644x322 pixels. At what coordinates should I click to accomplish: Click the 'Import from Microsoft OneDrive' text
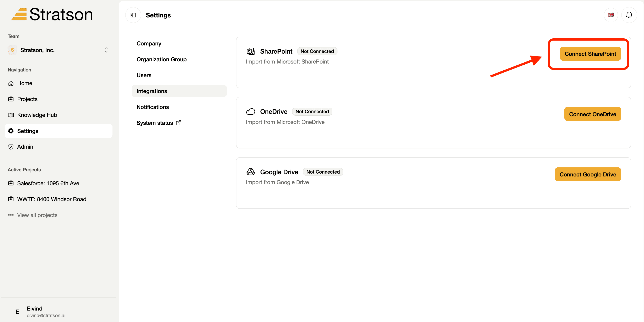tap(285, 122)
